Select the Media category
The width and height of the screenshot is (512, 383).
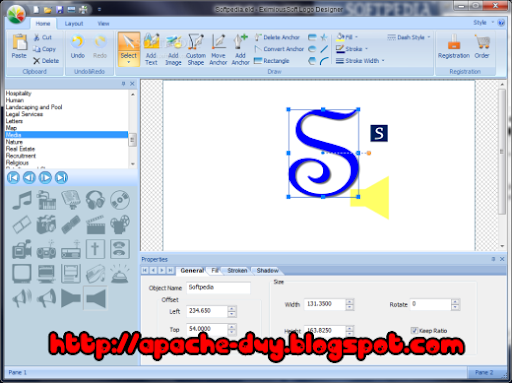66,135
